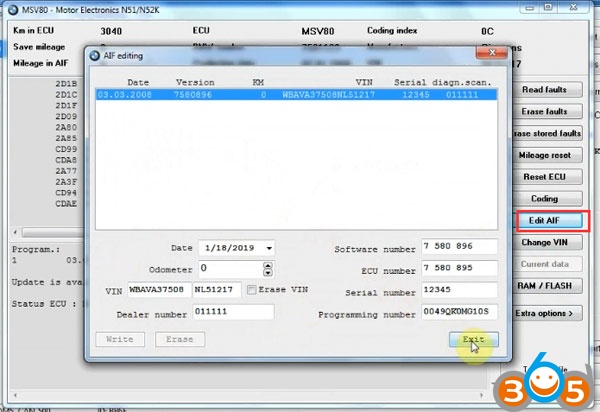Click the Coding index value 0C
The width and height of the screenshot is (600, 412).
[x=487, y=31]
